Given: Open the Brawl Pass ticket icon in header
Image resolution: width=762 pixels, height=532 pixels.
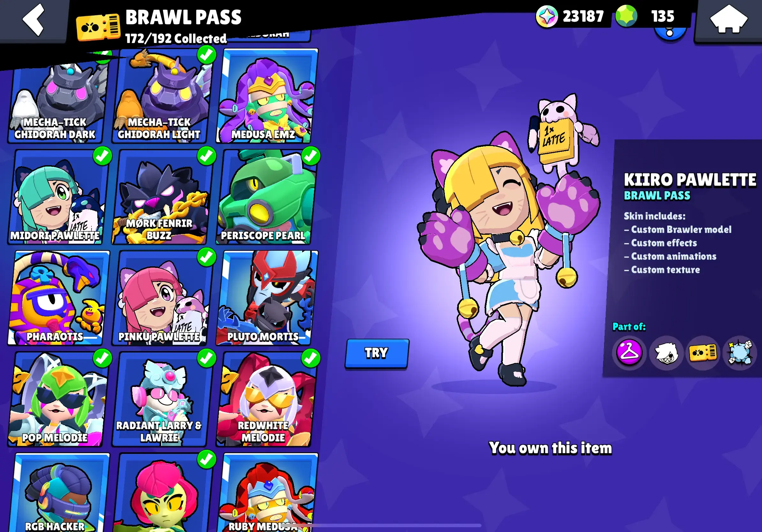Looking at the screenshot, I should tap(98, 27).
